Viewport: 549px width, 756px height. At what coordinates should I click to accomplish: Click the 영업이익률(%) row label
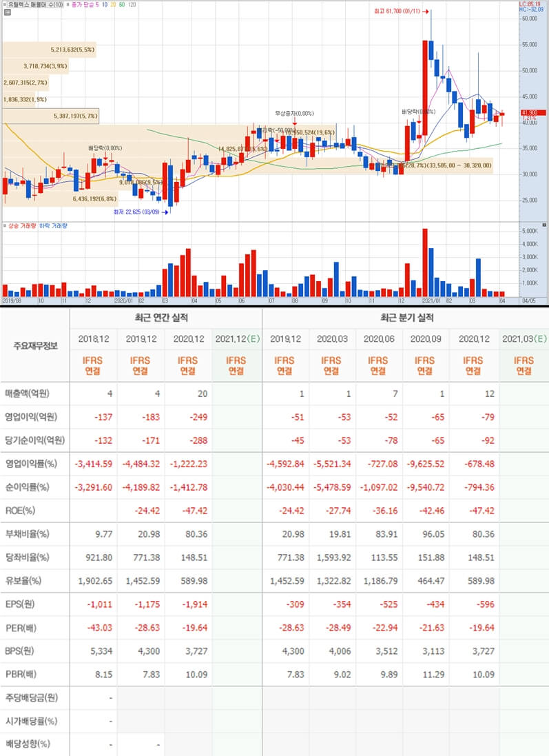(x=31, y=464)
